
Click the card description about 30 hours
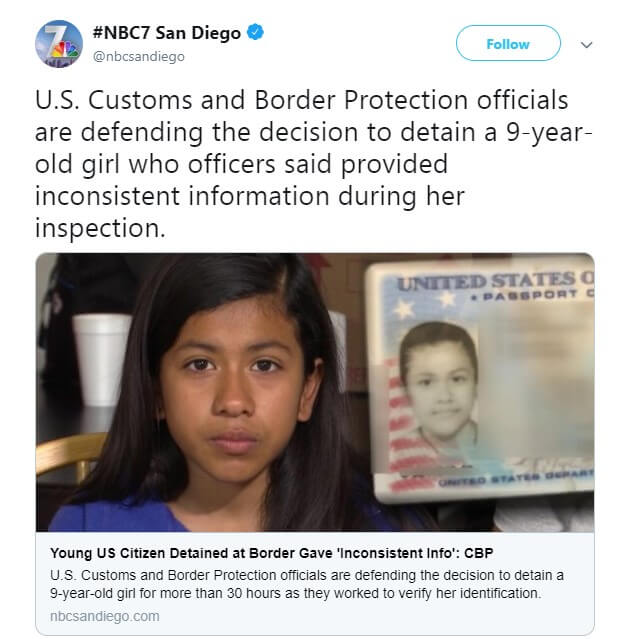(307, 584)
